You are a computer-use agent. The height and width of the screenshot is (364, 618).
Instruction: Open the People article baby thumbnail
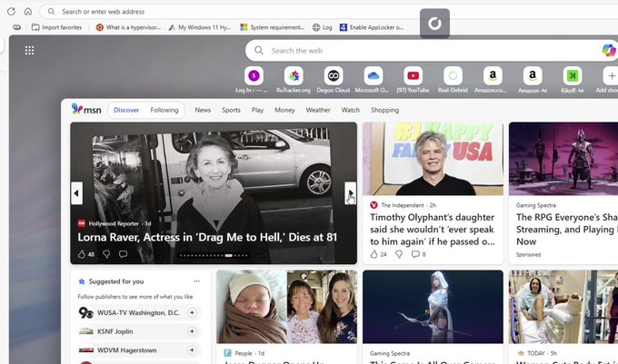[287, 307]
